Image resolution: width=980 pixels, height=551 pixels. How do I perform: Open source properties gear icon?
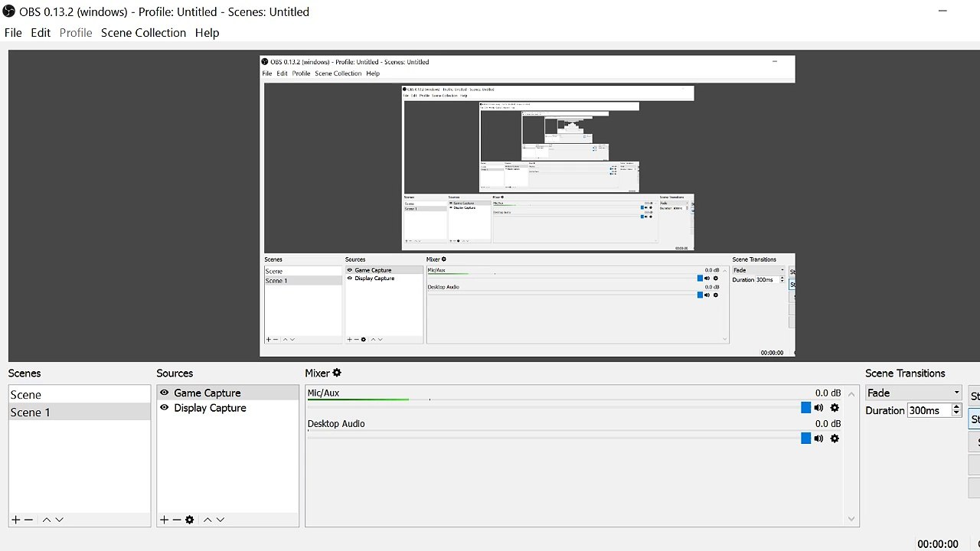(190, 520)
